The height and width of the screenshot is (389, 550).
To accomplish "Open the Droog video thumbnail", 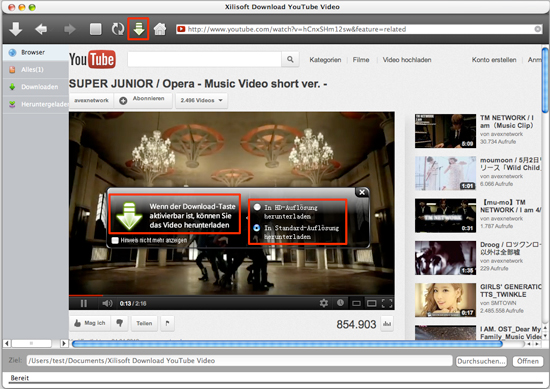I will click(445, 258).
